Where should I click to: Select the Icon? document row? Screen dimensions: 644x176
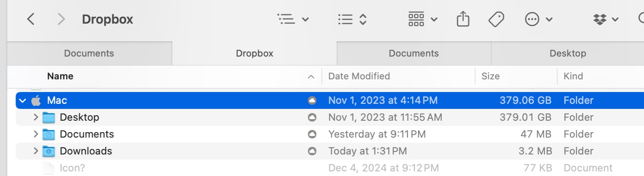tap(326, 168)
